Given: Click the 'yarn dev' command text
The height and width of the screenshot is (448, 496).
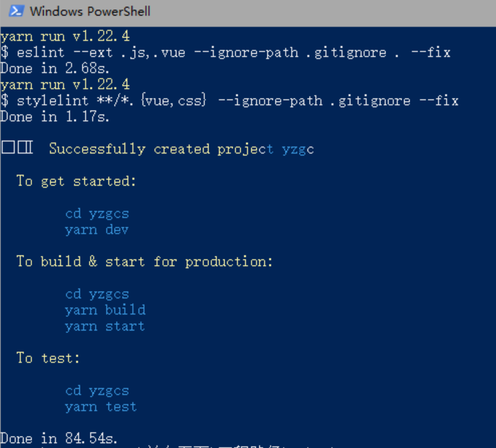Looking at the screenshot, I should click(97, 229).
